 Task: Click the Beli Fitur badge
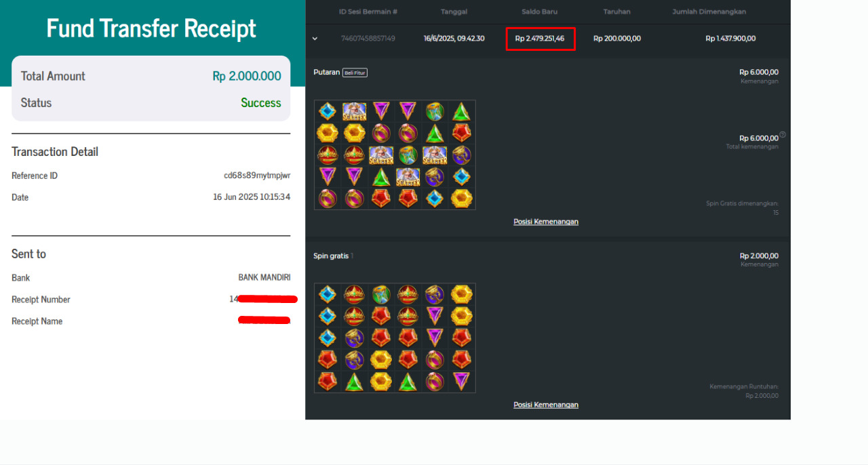355,73
